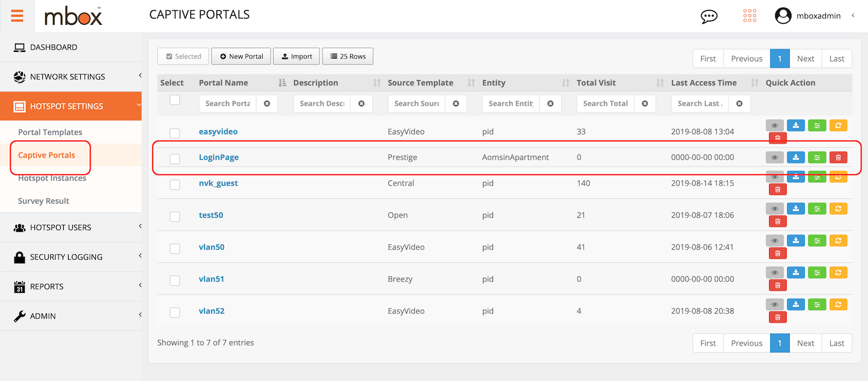Expand the Reports sidebar section
The height and width of the screenshot is (381, 868).
tap(71, 286)
